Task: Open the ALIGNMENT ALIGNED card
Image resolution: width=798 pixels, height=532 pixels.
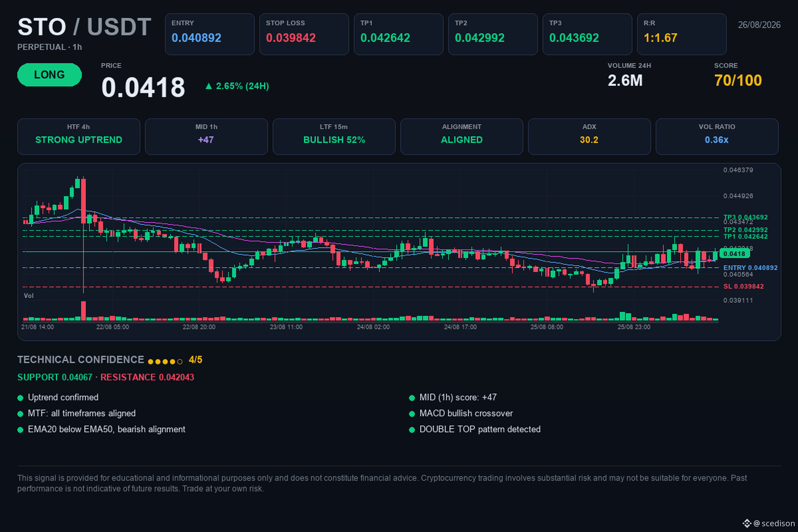Action: point(462,136)
